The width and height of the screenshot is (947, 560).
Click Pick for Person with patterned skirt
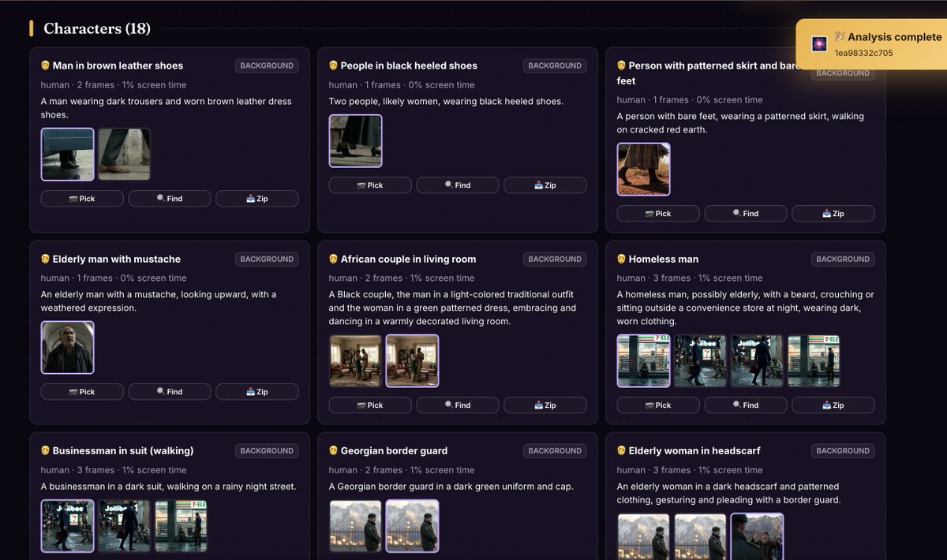pos(658,214)
